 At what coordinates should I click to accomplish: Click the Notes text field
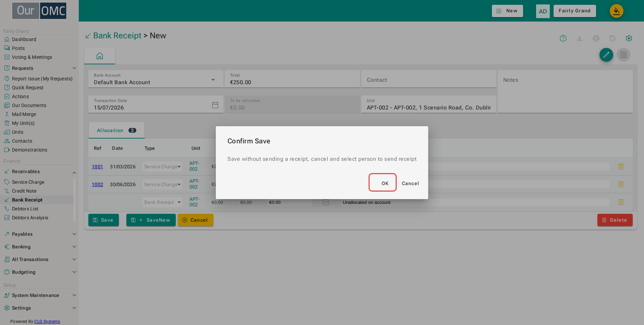pyautogui.click(x=565, y=92)
